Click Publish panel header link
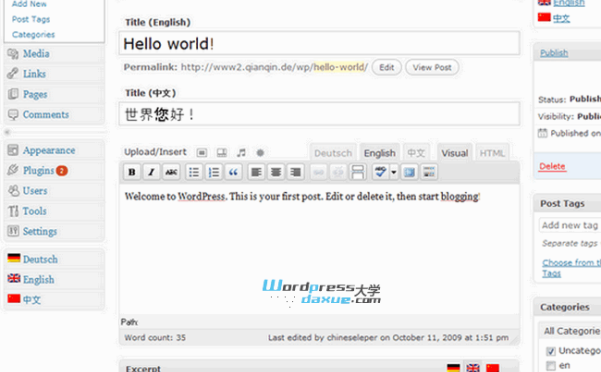This screenshot has width=601, height=372. pyautogui.click(x=554, y=53)
